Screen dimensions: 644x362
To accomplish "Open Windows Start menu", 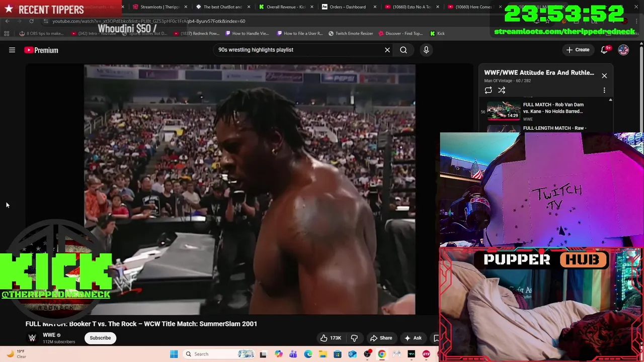I will tap(174, 354).
